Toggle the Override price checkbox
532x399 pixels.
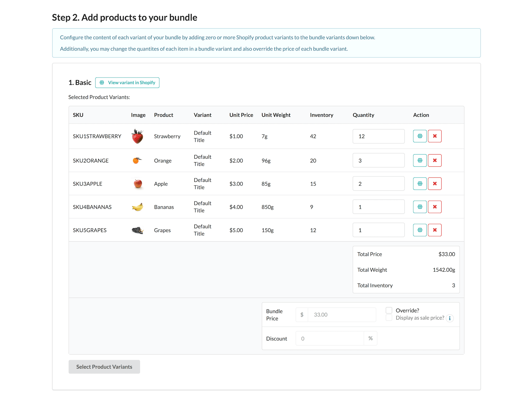point(389,311)
